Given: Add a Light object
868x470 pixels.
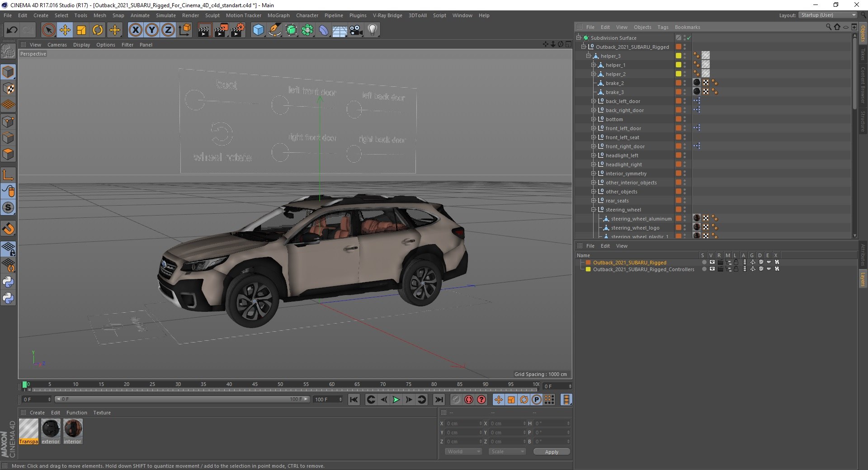Looking at the screenshot, I should tap(373, 30).
